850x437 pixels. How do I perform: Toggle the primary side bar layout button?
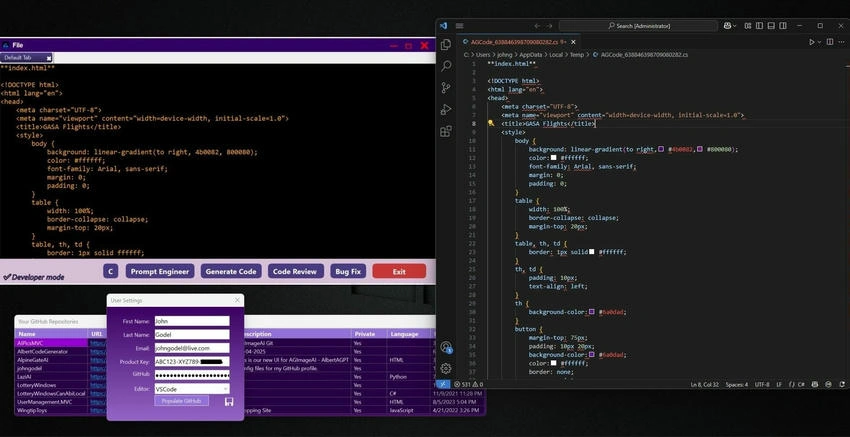pos(759,25)
